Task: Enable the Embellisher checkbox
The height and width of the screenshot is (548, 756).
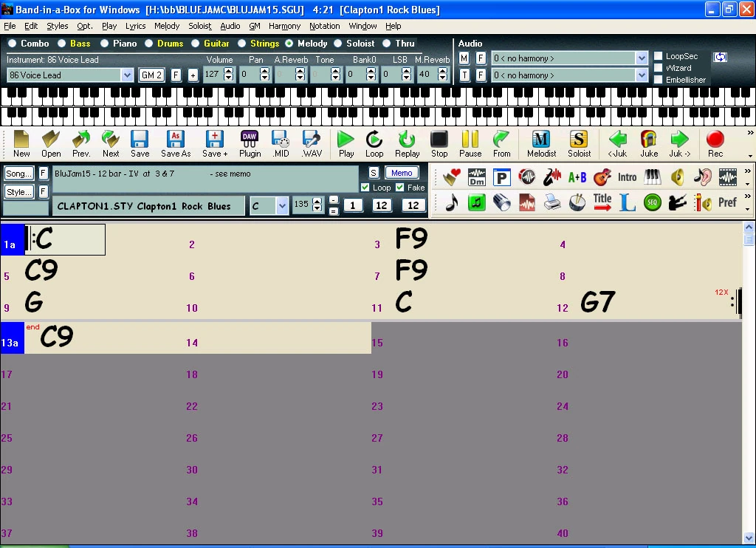Action: pos(658,80)
